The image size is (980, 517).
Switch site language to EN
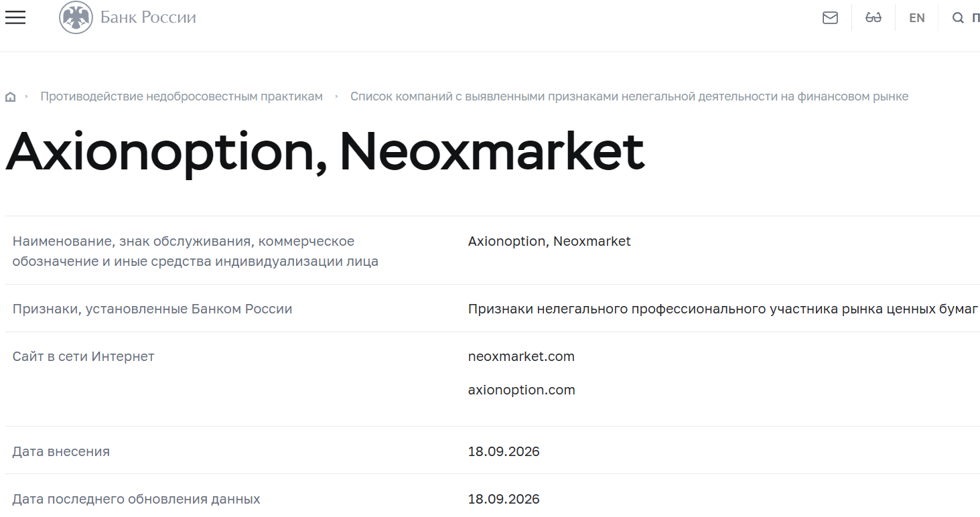coord(916,18)
